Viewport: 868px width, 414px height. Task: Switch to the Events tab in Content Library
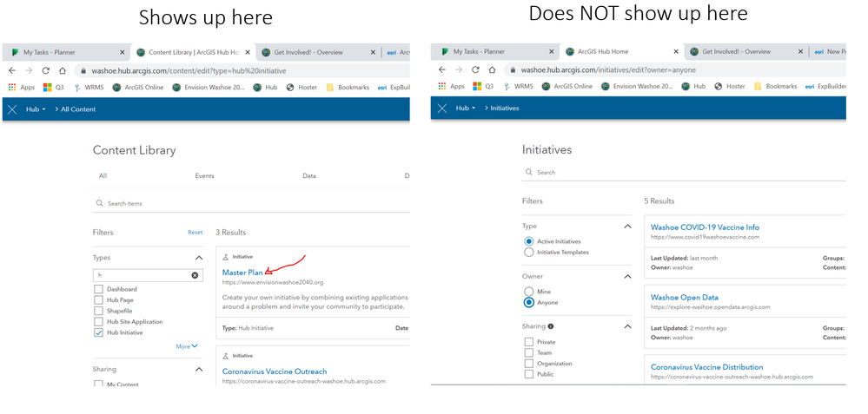click(204, 176)
